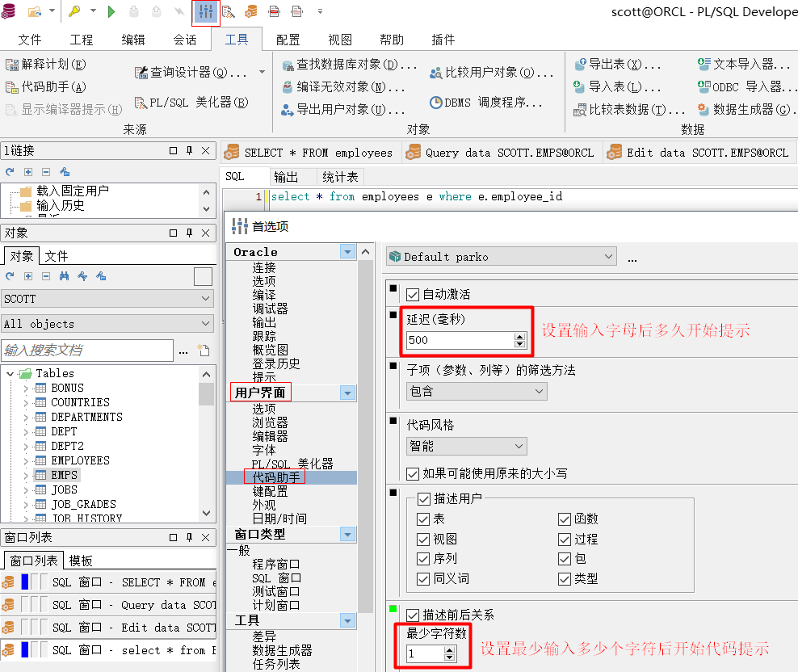Select 键配置 in preferences tree
This screenshot has height=672, width=798.
pos(270,491)
